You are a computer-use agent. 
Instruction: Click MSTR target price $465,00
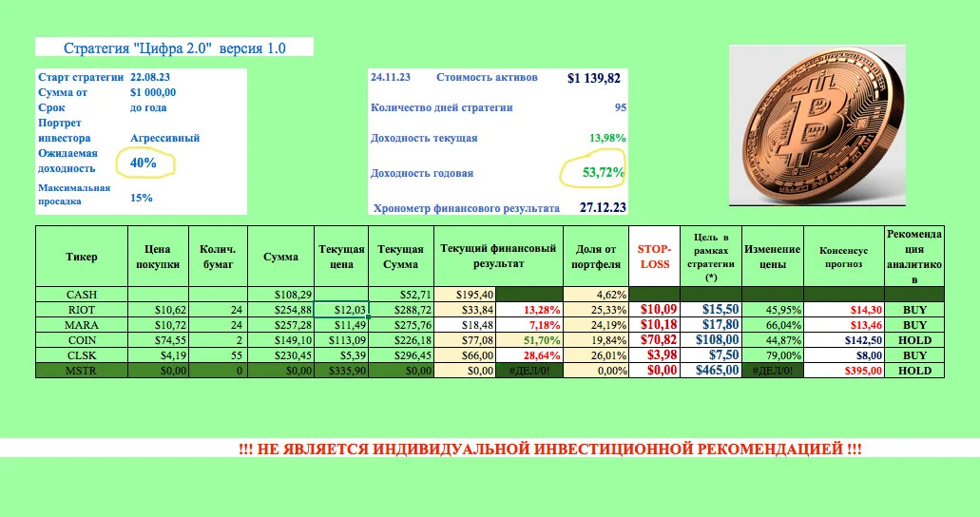point(711,370)
